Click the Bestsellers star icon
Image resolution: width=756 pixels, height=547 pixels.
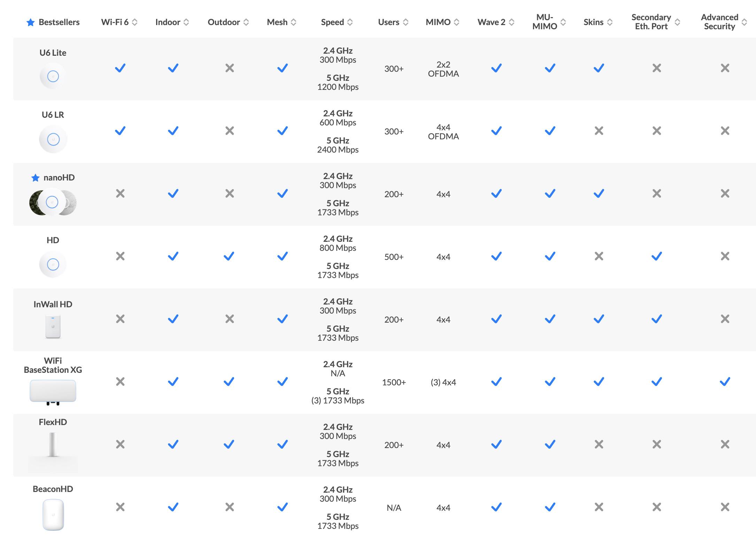click(x=31, y=23)
